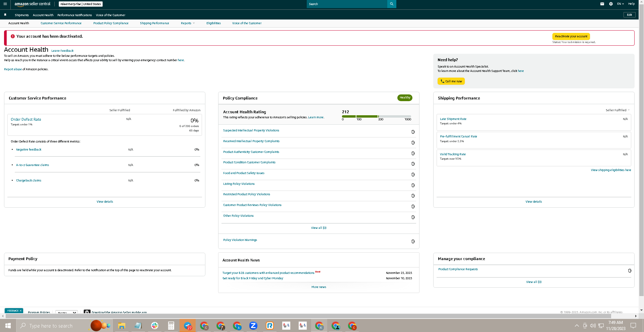
Task: Open the EN language dropdown
Action: pyautogui.click(x=620, y=4)
